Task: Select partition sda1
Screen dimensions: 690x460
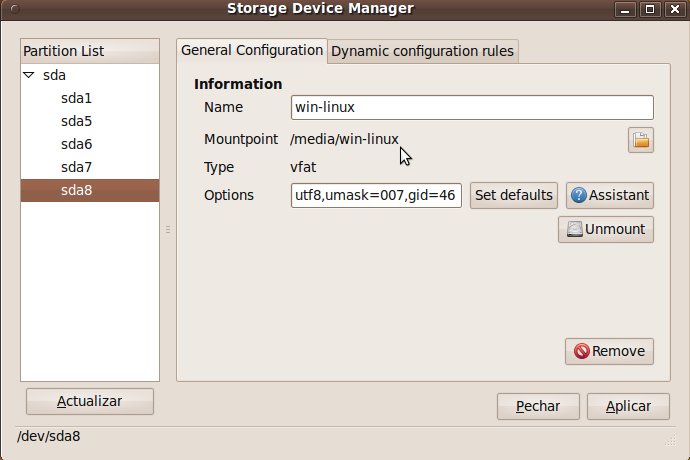Action: click(x=77, y=98)
